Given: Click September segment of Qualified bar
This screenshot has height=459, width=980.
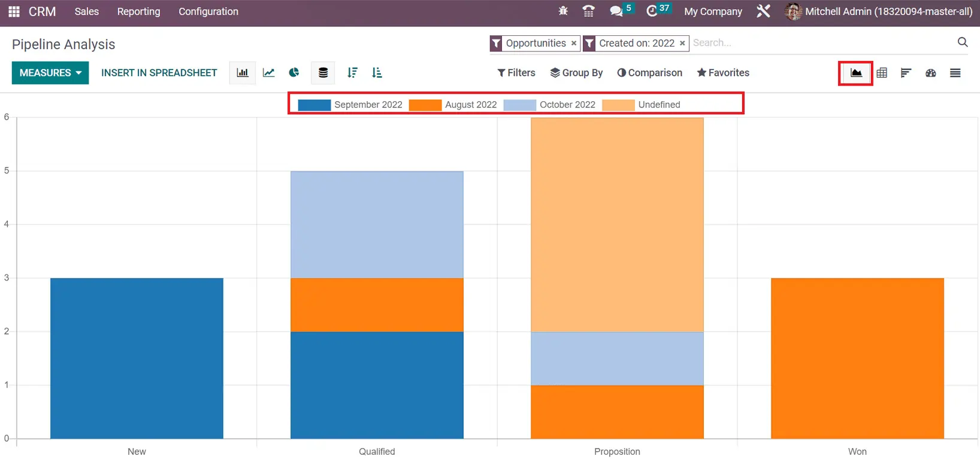Looking at the screenshot, I should pos(377,385).
